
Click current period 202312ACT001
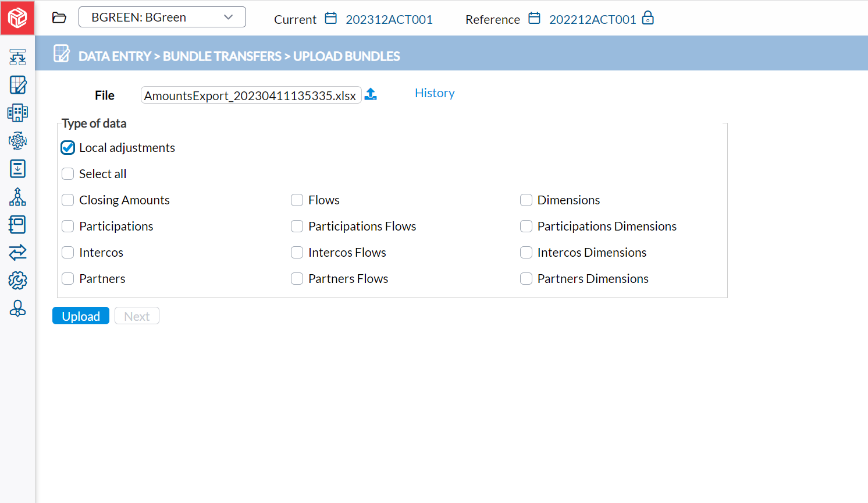[x=389, y=19]
